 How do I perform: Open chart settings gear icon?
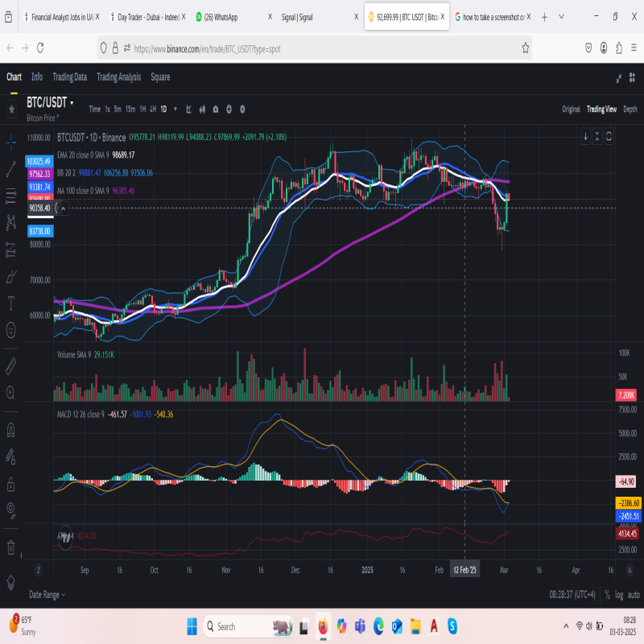point(242,109)
